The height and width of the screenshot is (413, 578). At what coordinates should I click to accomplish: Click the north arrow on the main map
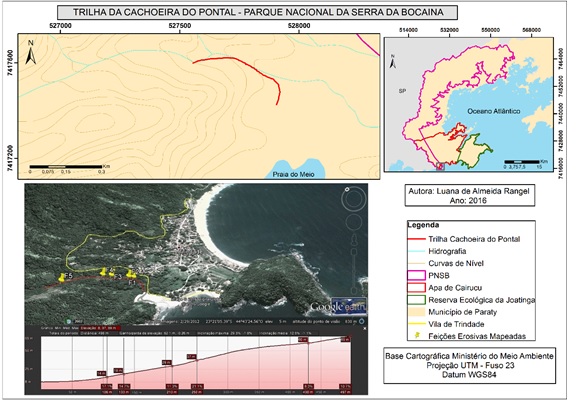[31, 52]
